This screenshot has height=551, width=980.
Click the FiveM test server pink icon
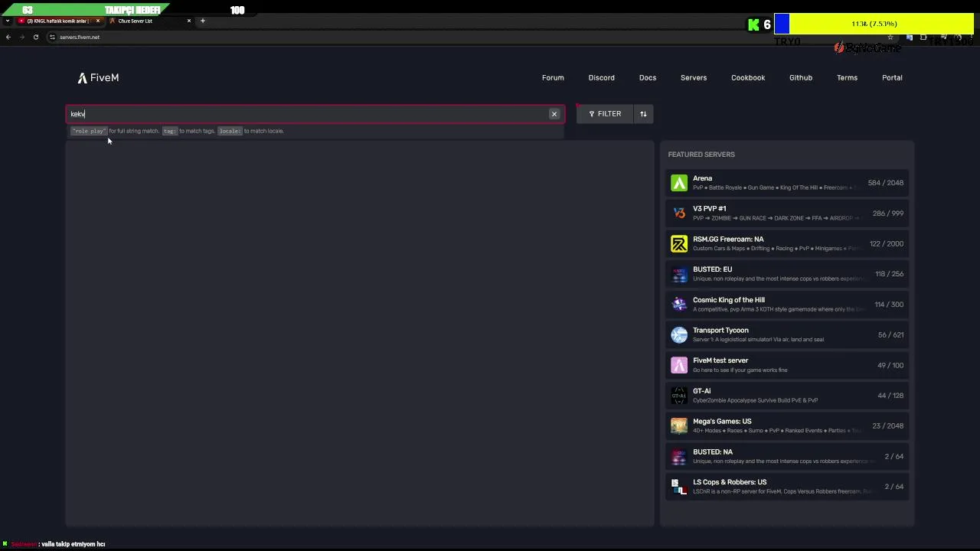pos(679,365)
